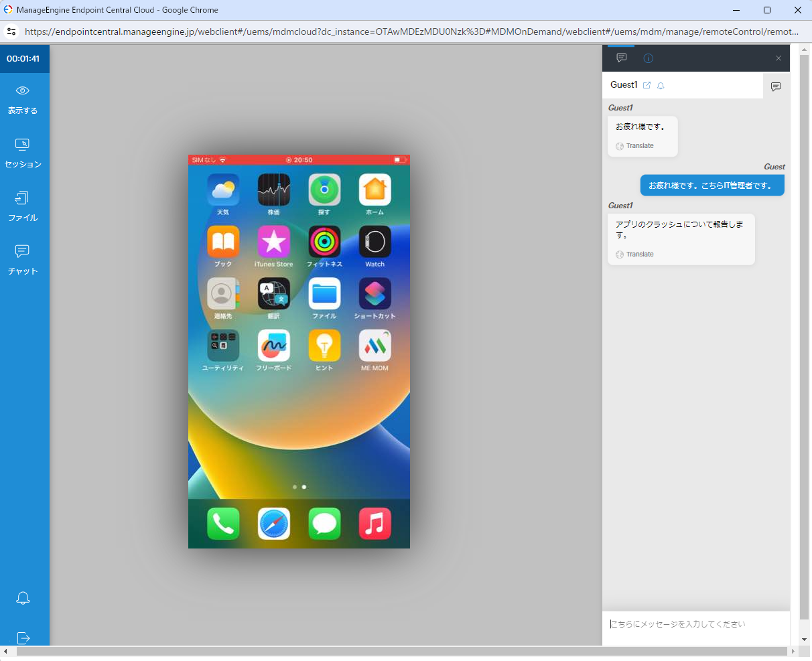Screen dimensions: 812x661
Task: Open the 表示する view menu in sidebar
Action: point(23,99)
